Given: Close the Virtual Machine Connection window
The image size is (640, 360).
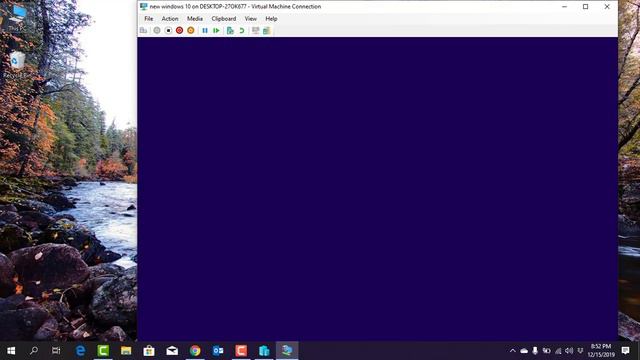Looking at the screenshot, I should click(607, 7).
